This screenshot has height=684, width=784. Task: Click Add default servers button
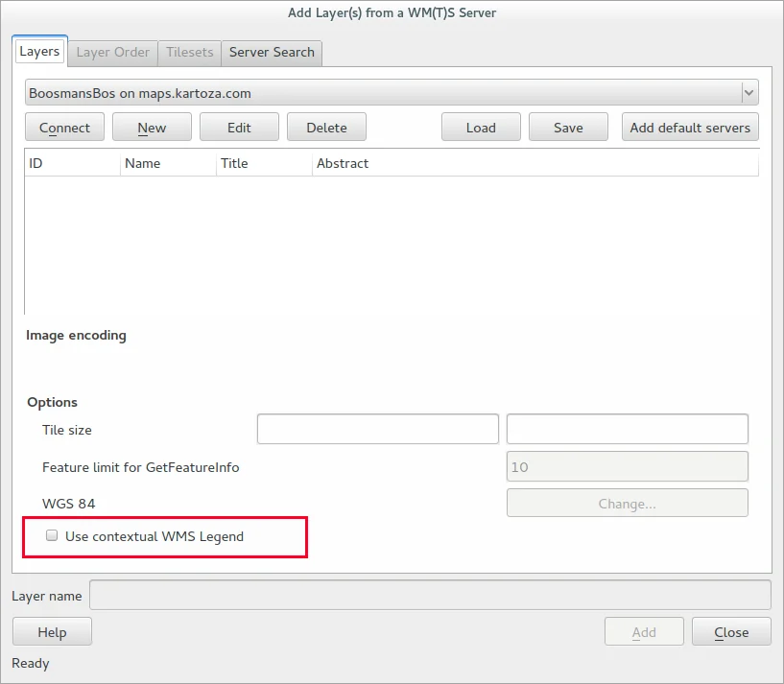(x=690, y=128)
